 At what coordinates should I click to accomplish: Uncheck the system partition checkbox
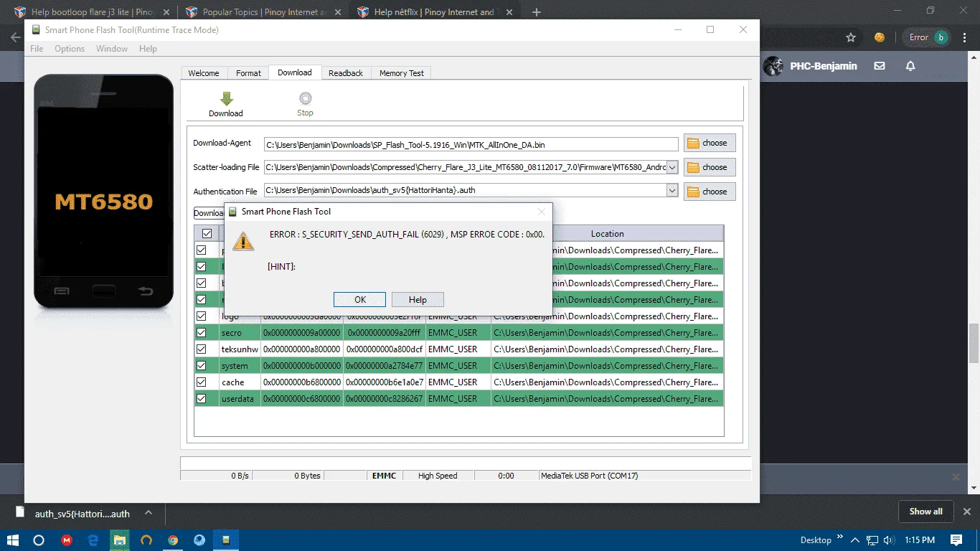[202, 366]
